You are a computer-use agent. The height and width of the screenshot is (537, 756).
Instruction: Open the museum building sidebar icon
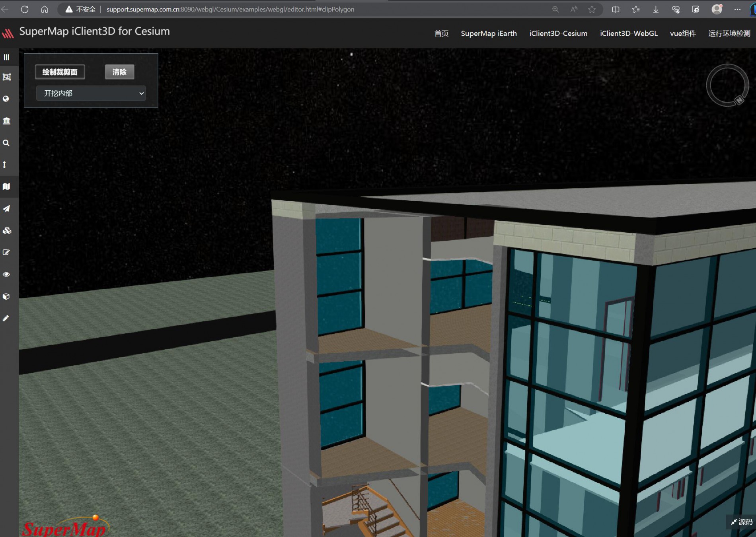6,121
